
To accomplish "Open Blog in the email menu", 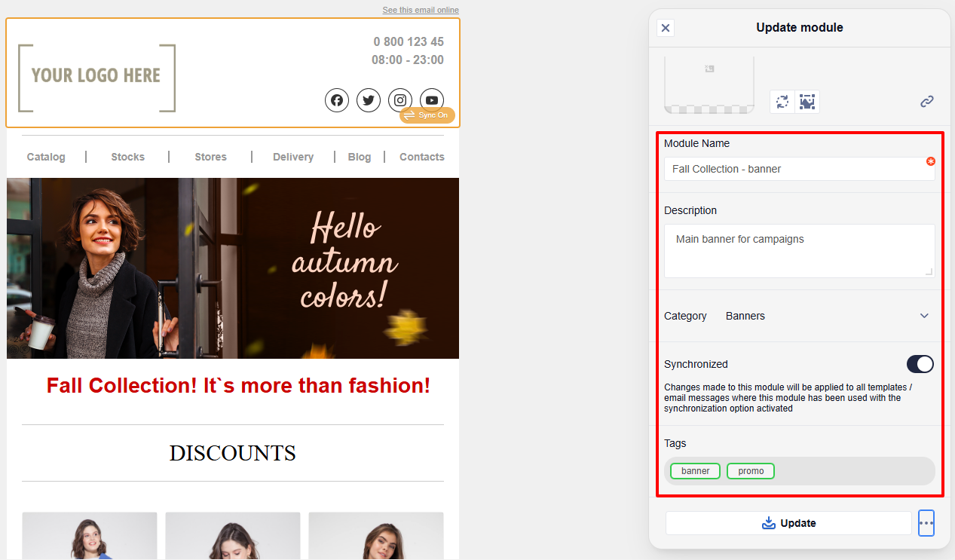I will [x=360, y=157].
